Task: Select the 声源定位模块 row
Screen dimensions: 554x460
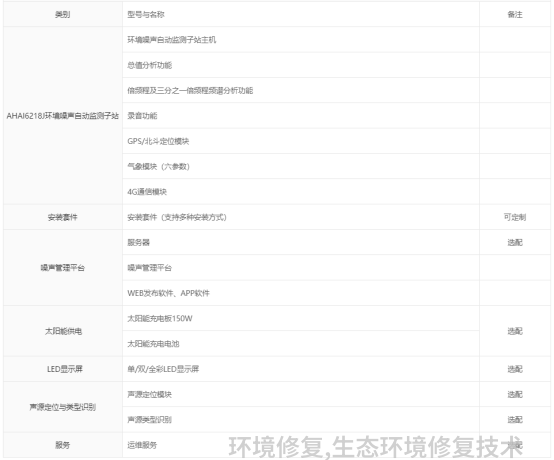Action: (x=301, y=394)
